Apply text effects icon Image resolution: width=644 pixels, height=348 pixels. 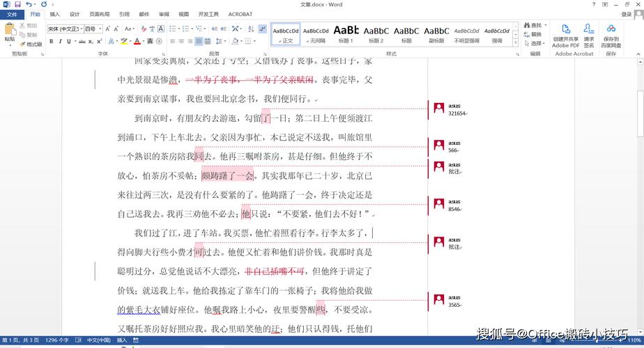(112, 42)
